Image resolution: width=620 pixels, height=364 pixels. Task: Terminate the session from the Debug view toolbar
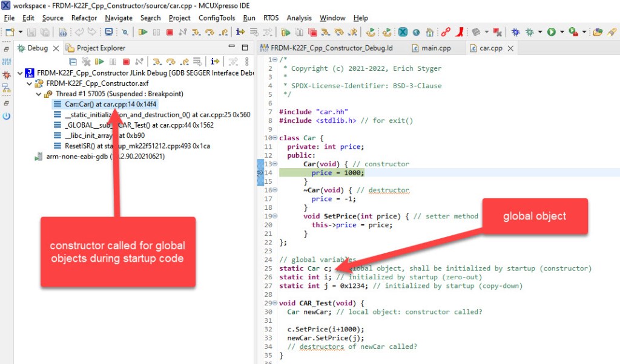(x=126, y=61)
